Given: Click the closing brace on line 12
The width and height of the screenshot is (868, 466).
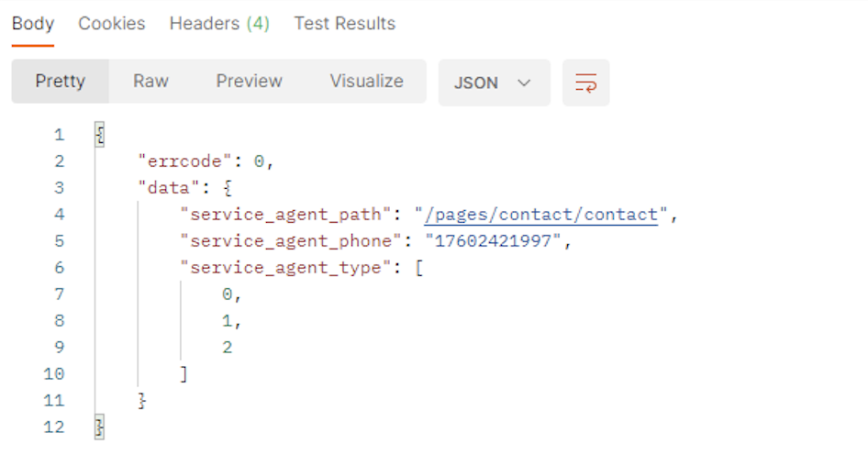Looking at the screenshot, I should pyautogui.click(x=100, y=427).
